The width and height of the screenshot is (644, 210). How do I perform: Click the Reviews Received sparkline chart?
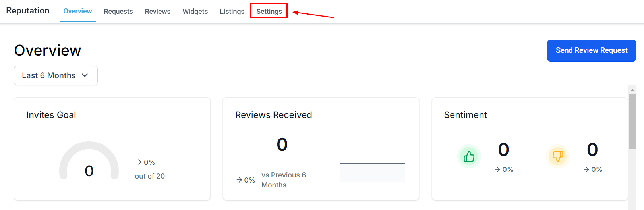tap(372, 172)
